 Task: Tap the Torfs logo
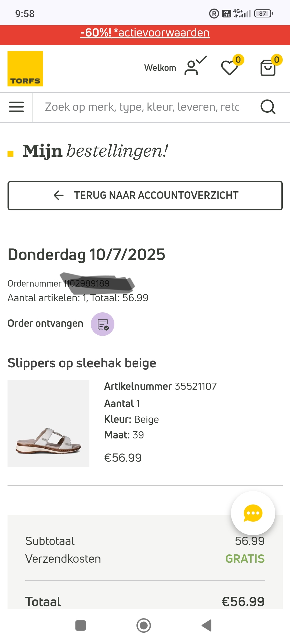click(x=25, y=69)
